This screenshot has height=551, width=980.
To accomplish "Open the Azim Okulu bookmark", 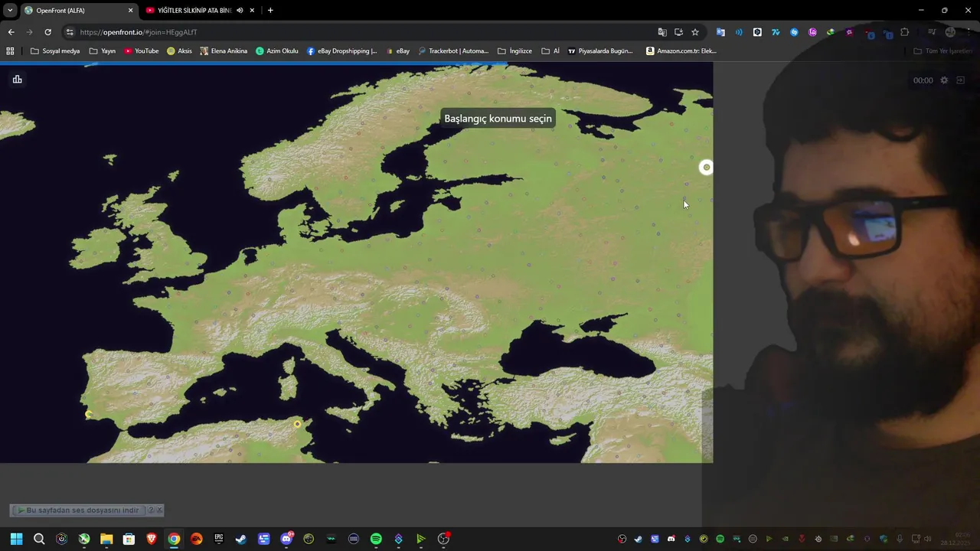I will pos(277,51).
